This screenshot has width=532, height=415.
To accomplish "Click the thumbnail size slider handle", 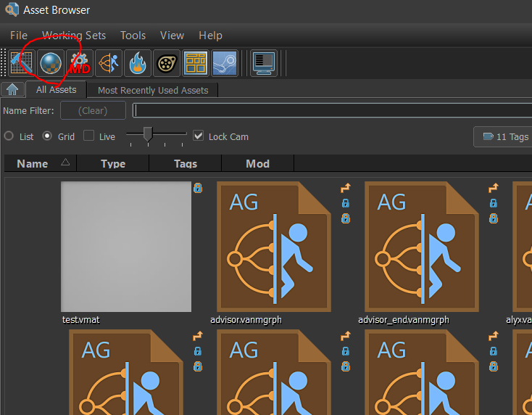I will tap(148, 134).
